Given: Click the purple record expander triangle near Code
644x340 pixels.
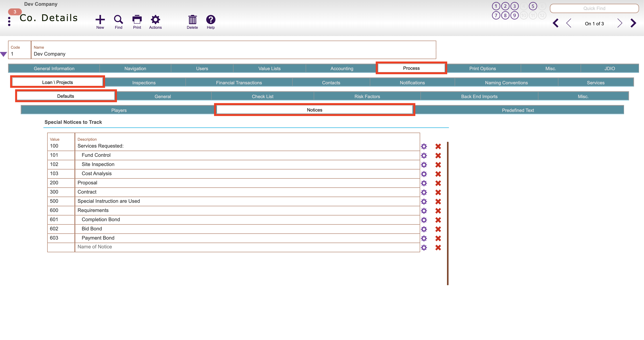Looking at the screenshot, I should [x=4, y=53].
